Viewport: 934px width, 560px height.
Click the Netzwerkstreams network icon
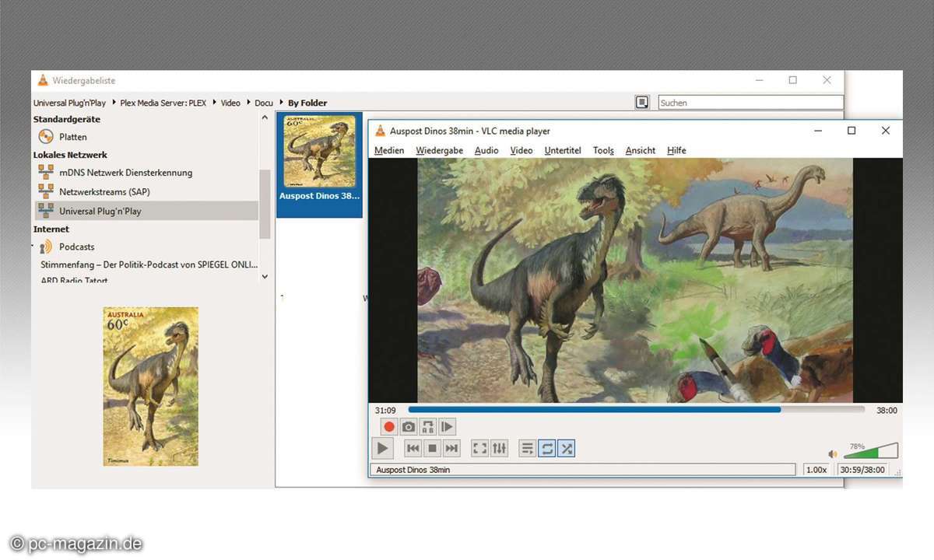click(x=46, y=191)
